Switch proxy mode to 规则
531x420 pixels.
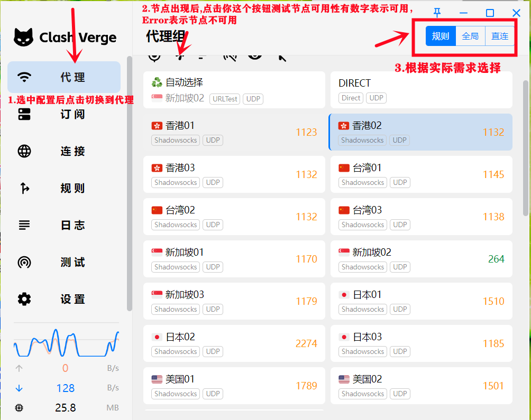(x=441, y=36)
